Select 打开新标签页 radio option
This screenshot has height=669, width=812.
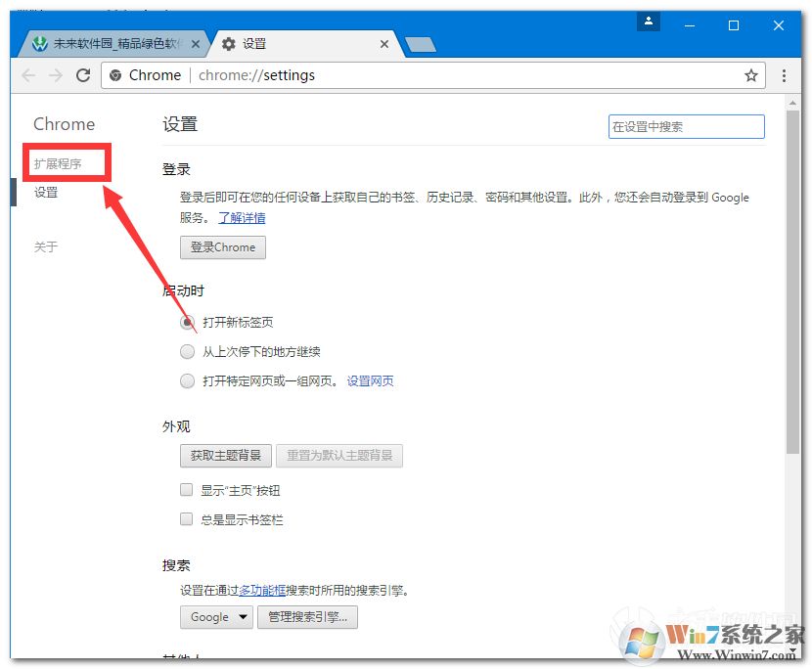[187, 323]
